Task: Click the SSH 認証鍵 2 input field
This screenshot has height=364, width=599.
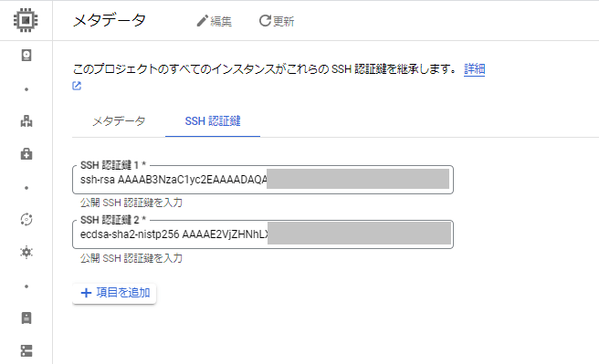Action: tap(263, 234)
